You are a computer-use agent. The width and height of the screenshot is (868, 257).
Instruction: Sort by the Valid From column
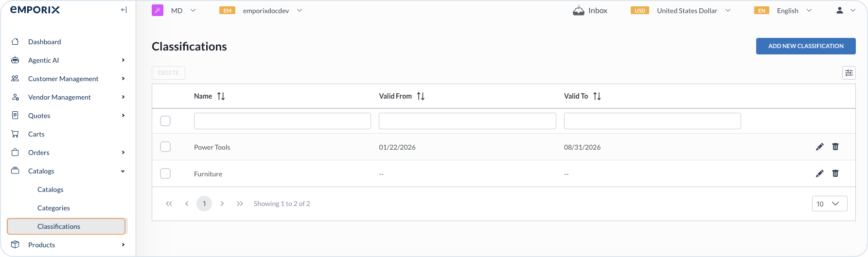tap(421, 96)
